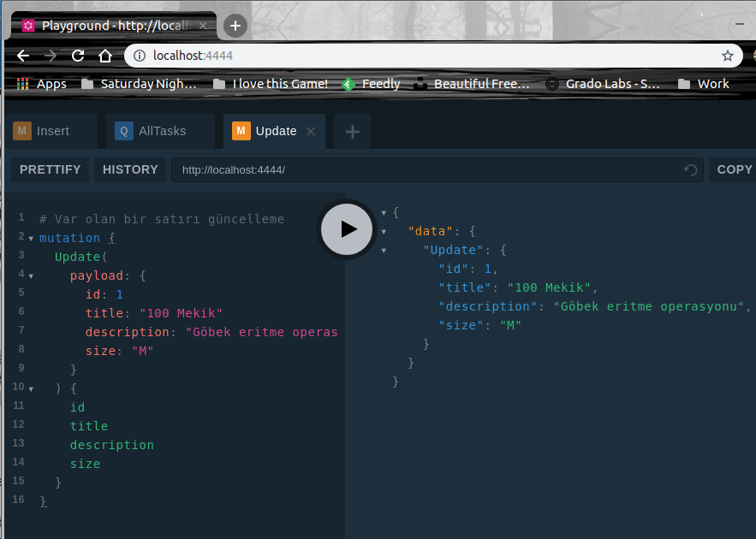The height and width of the screenshot is (539, 756).
Task: Bookmark this page with the star icon
Action: (x=727, y=56)
